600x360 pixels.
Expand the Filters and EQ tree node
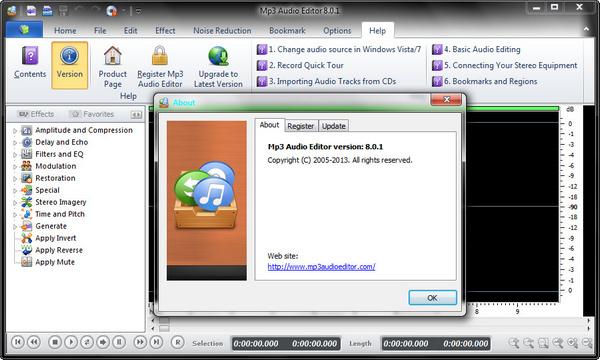15,155
